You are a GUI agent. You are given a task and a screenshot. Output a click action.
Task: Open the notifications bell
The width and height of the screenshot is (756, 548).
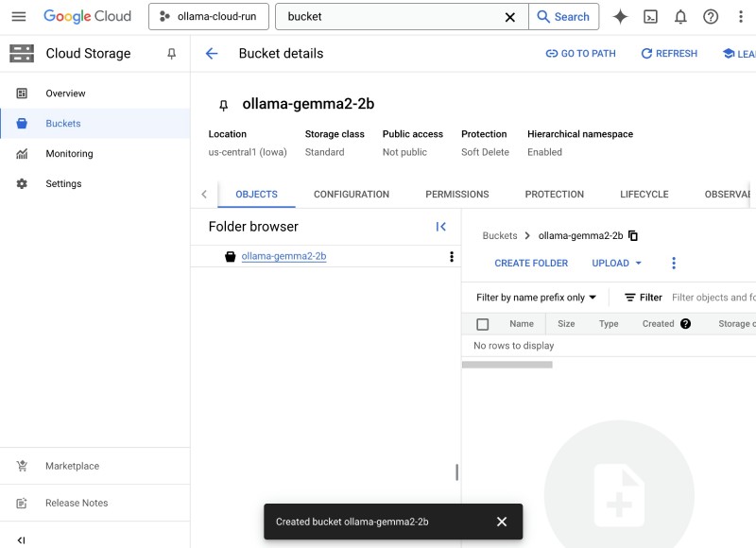[x=680, y=17]
